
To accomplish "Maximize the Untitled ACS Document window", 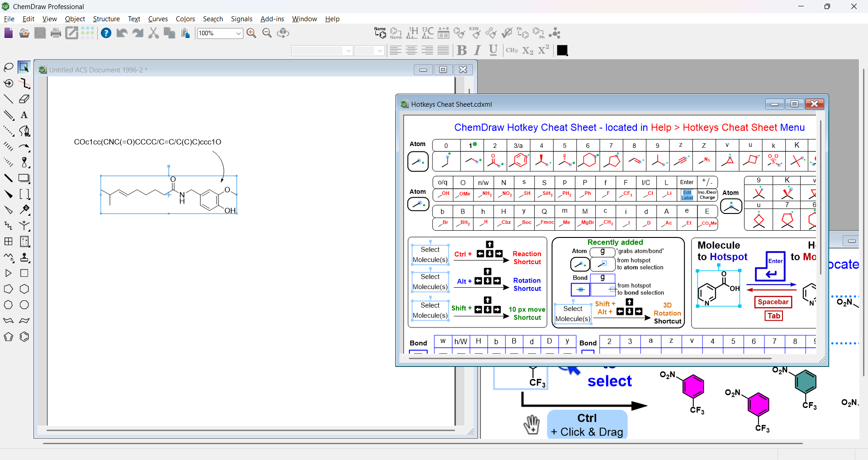I will pos(443,70).
